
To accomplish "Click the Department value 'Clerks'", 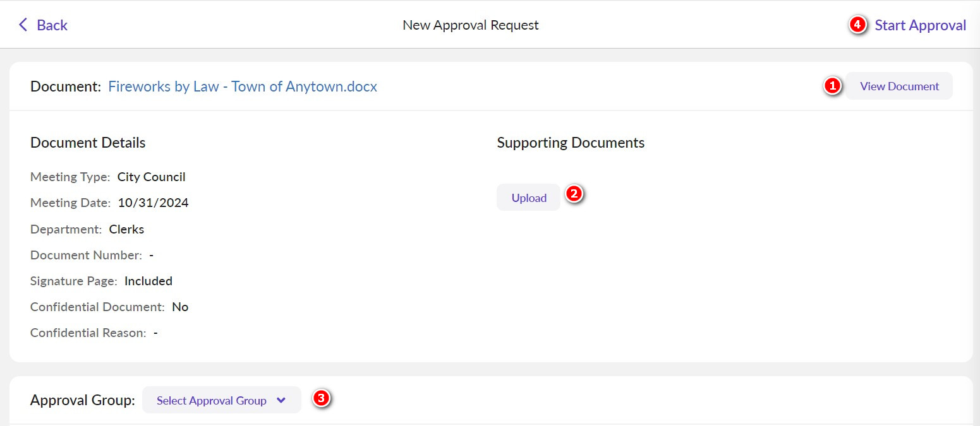I will point(126,229).
